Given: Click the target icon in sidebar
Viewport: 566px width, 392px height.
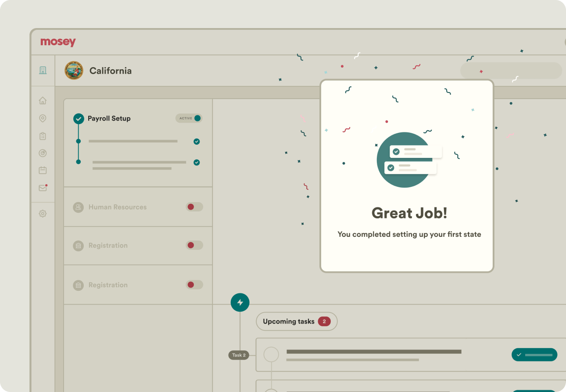Looking at the screenshot, I should 43,153.
